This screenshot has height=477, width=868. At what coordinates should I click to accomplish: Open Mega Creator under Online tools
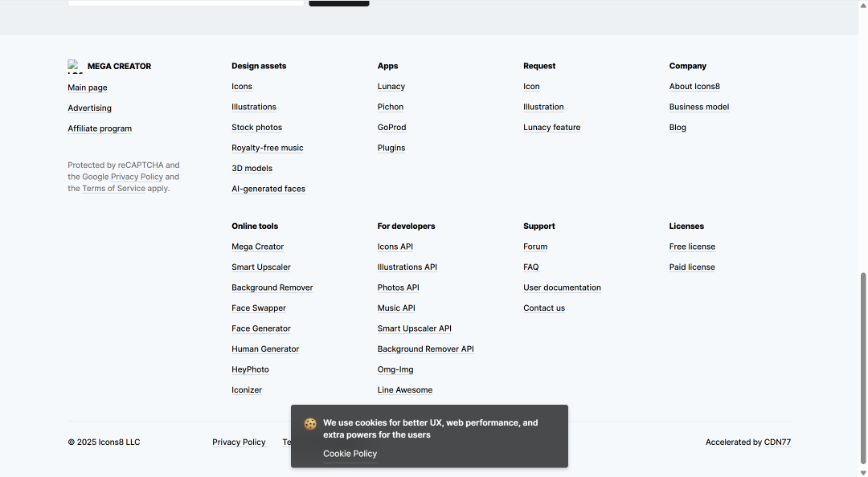tap(257, 247)
